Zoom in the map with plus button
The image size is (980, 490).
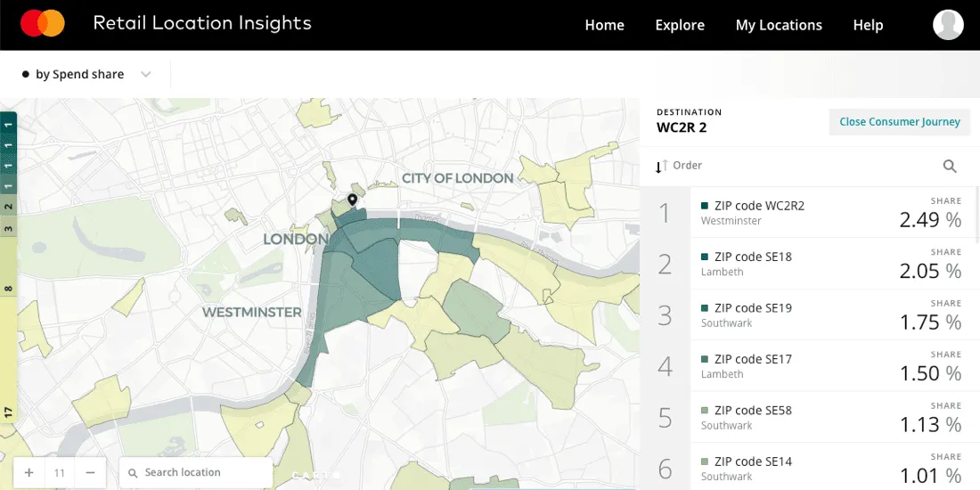(x=29, y=472)
